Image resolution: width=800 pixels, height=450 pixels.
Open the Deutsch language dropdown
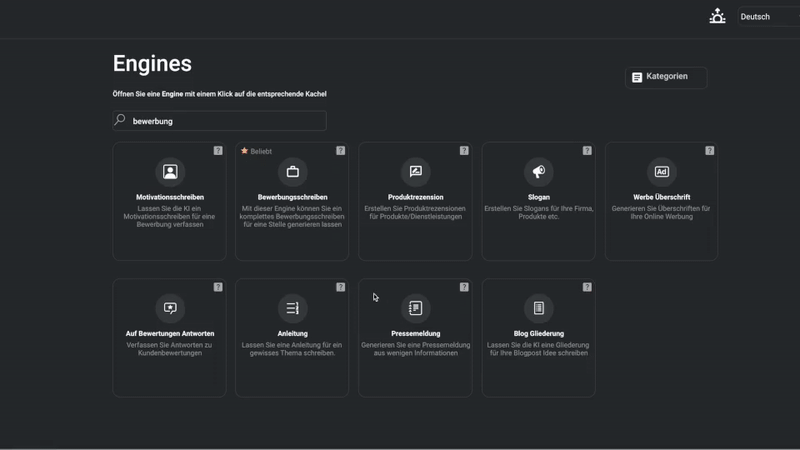coord(768,17)
